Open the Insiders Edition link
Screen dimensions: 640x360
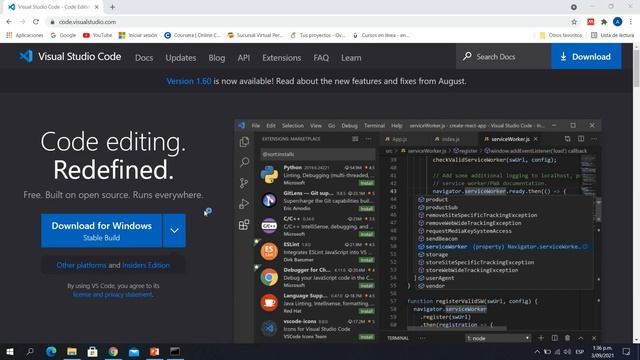[146, 265]
